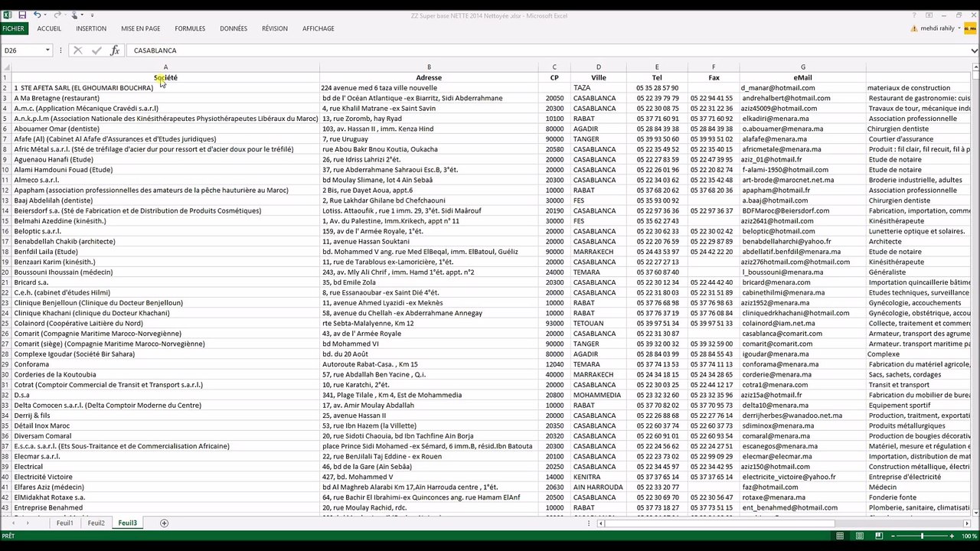Switch to Normal view in status bar
980x551 pixels.
pos(840,536)
